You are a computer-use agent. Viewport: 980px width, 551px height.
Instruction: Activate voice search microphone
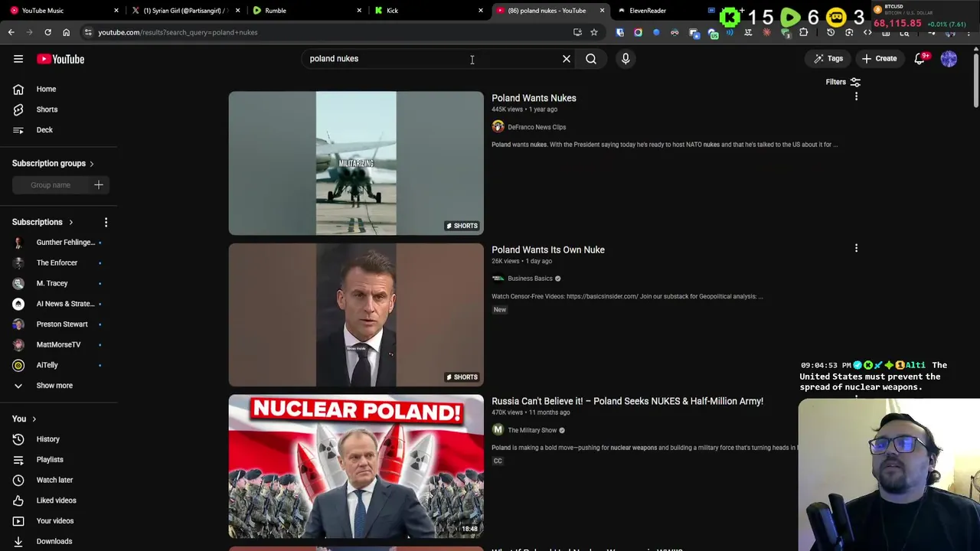point(626,59)
